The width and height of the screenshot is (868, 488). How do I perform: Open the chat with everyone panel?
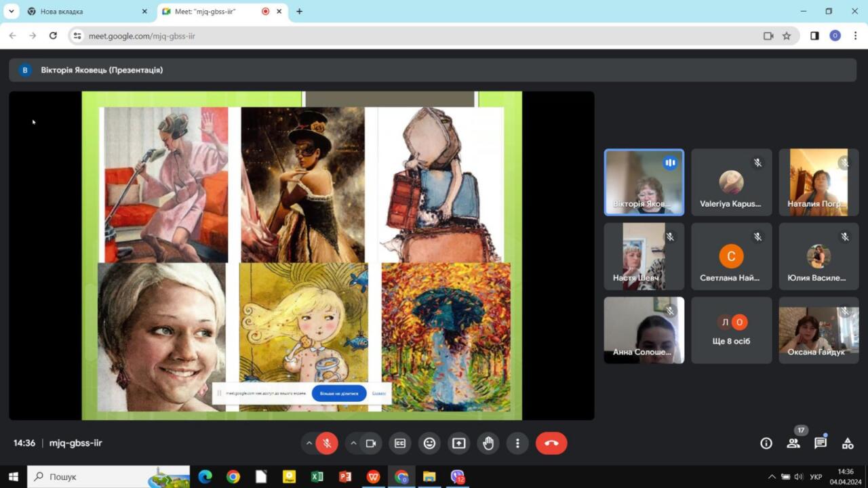(x=821, y=443)
